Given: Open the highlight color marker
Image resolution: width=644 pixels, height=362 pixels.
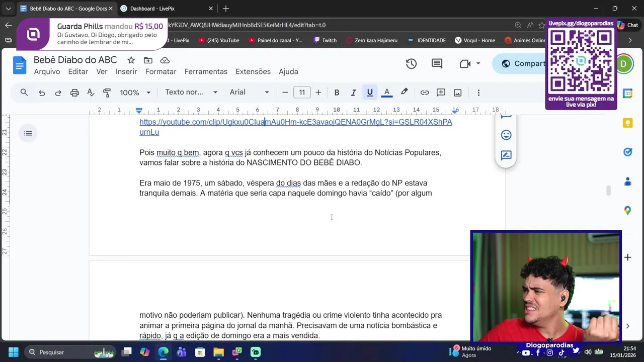Looking at the screenshot, I should (404, 93).
